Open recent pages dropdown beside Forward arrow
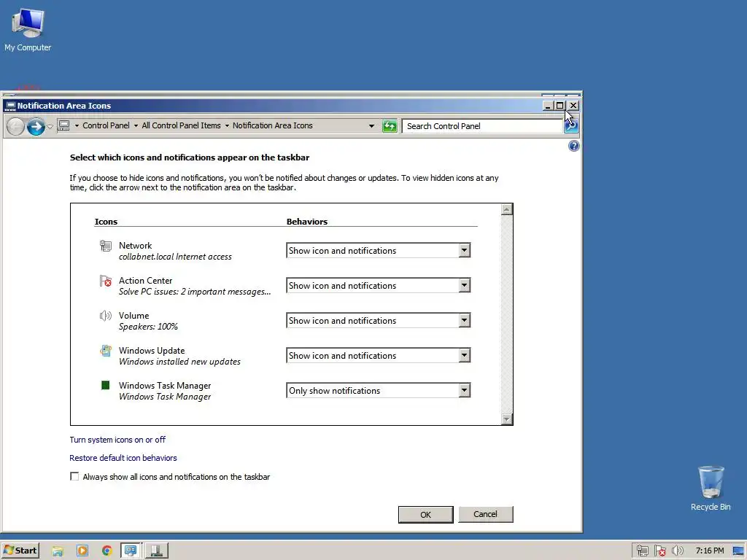This screenshot has height=560, width=747. (50, 127)
